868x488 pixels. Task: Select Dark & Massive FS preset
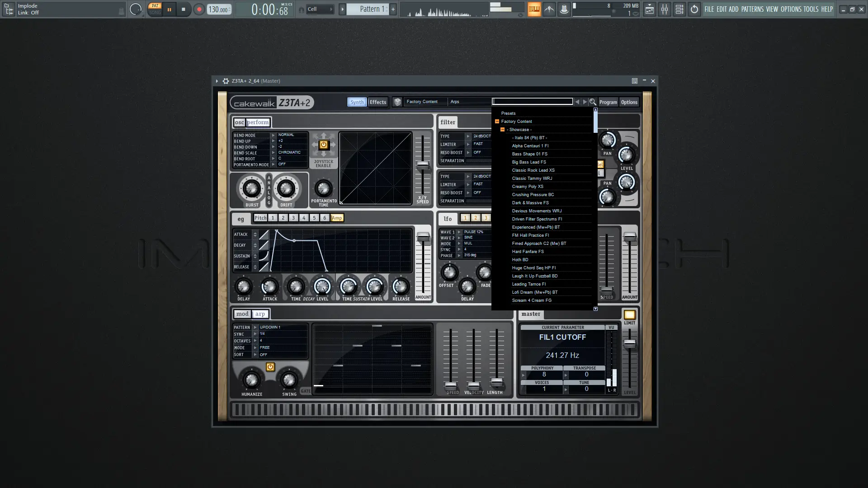pyautogui.click(x=530, y=203)
